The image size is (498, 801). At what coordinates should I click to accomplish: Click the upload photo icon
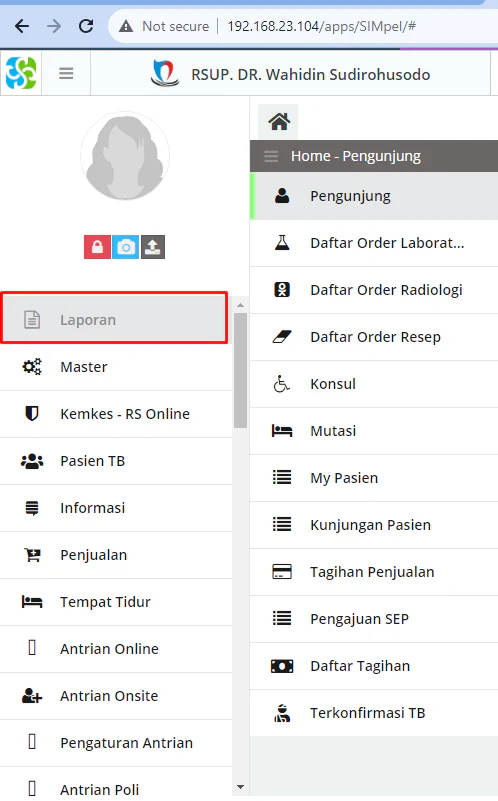(153, 247)
